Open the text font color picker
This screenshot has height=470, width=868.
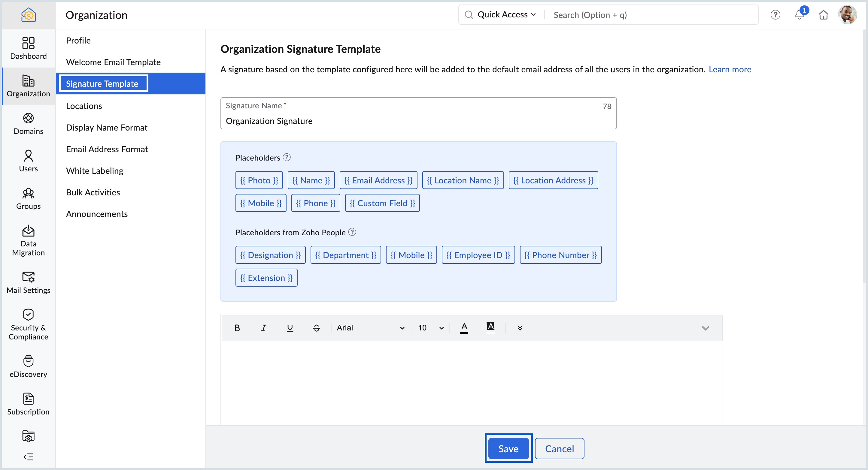point(464,327)
